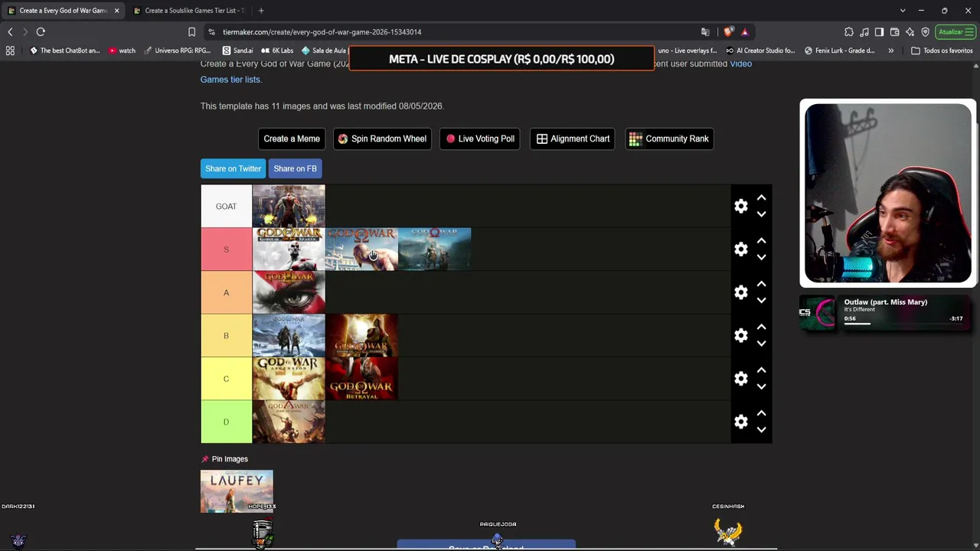Open the VPN shield icon
This screenshot has width=980, height=551.
coord(925,32)
